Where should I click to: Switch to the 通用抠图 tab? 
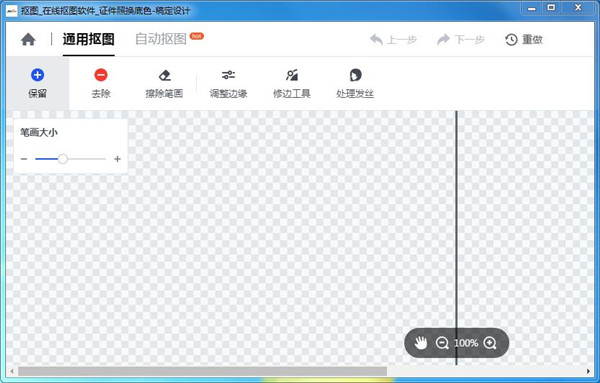click(88, 39)
